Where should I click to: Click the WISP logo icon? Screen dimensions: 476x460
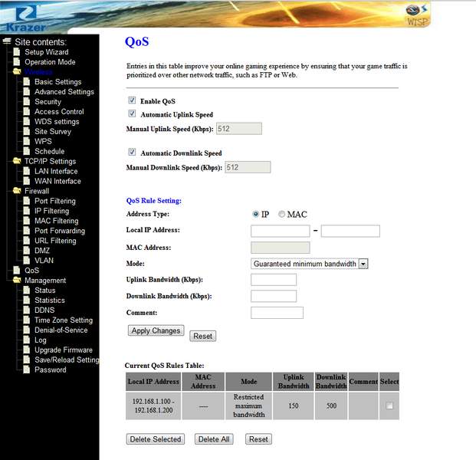(x=417, y=15)
